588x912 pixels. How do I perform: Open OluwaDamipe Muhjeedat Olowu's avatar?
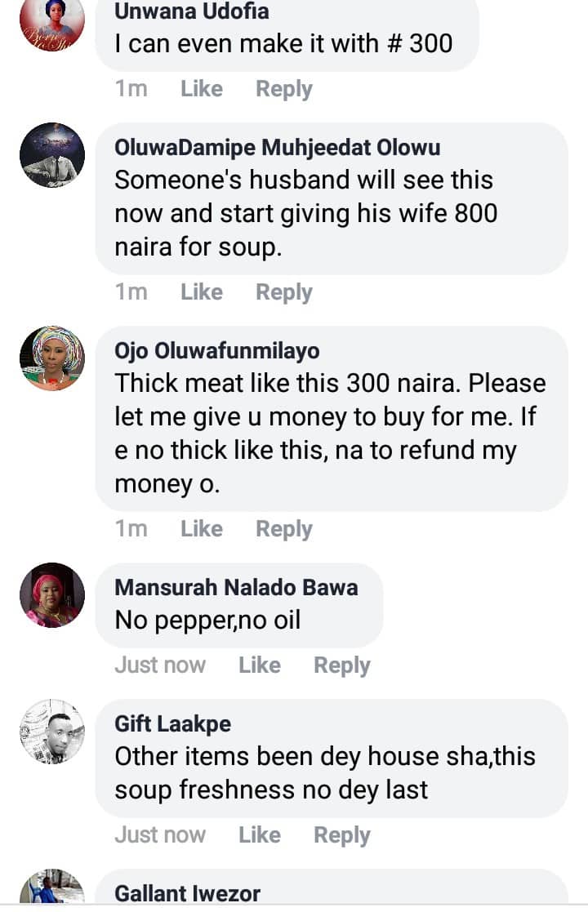pyautogui.click(x=52, y=155)
